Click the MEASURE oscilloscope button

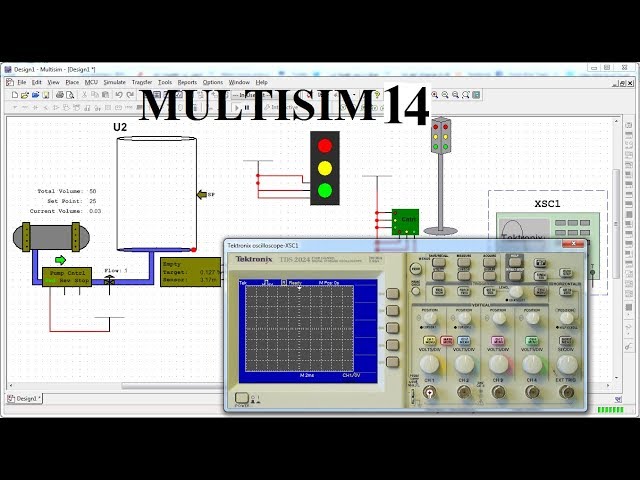[464, 262]
